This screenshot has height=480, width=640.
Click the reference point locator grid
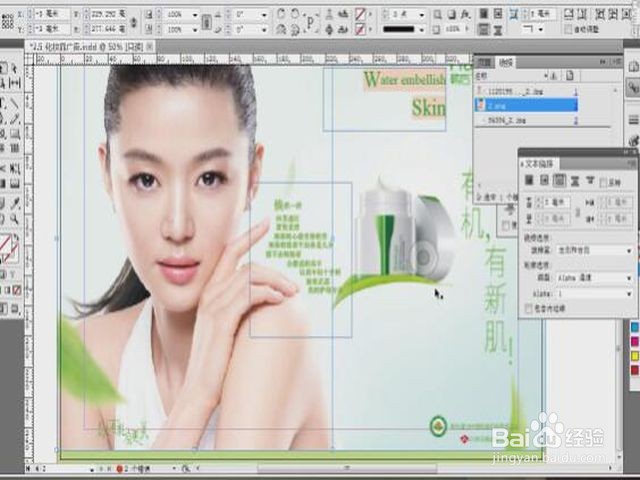click(7, 20)
